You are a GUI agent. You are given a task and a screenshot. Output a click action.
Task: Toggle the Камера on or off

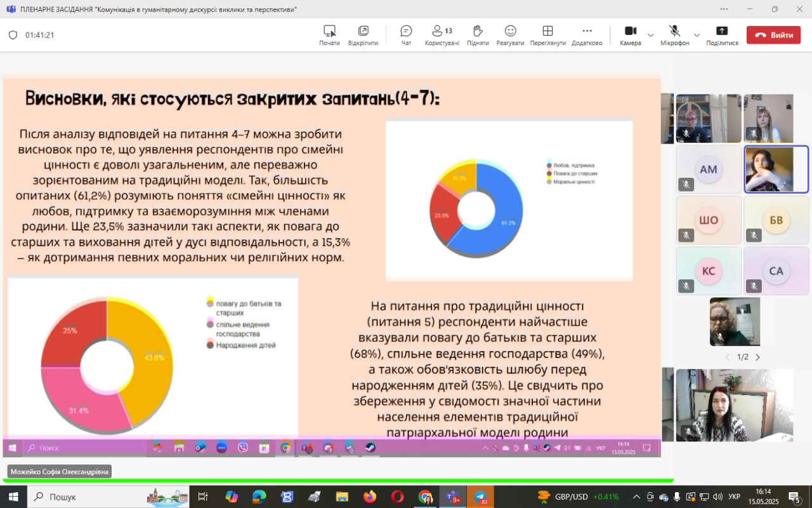click(630, 35)
